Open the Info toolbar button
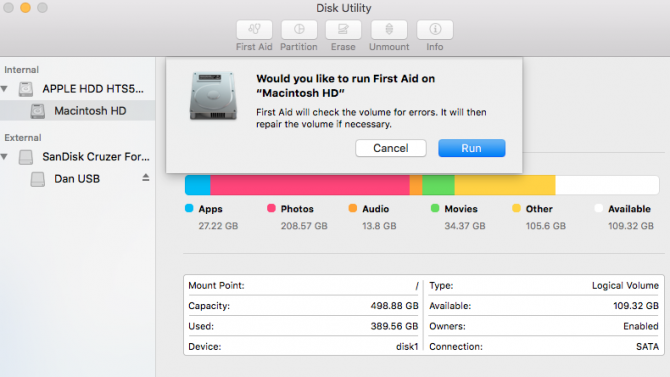Image resolution: width=670 pixels, height=377 pixels. 435,30
